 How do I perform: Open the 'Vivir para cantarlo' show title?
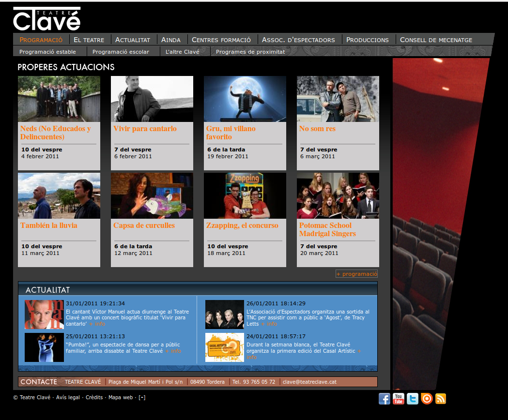pyautogui.click(x=145, y=129)
